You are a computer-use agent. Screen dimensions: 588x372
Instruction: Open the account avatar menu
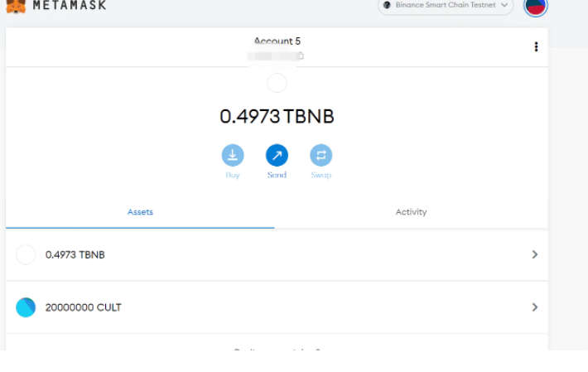(x=536, y=6)
